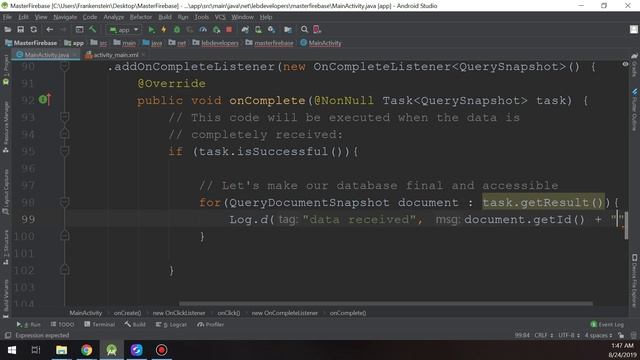Click the Apply Changes lightning icon

164,29
